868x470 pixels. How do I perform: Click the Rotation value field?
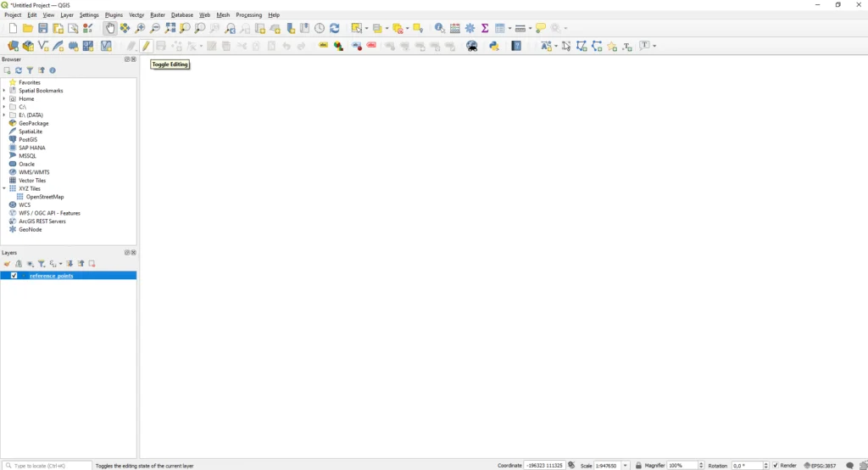tap(747, 466)
